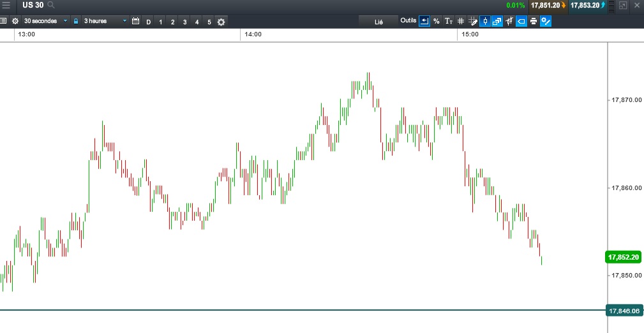This screenshot has height=333, width=644.
Task: Click the 17,870.00 price axis label
Action: point(626,100)
